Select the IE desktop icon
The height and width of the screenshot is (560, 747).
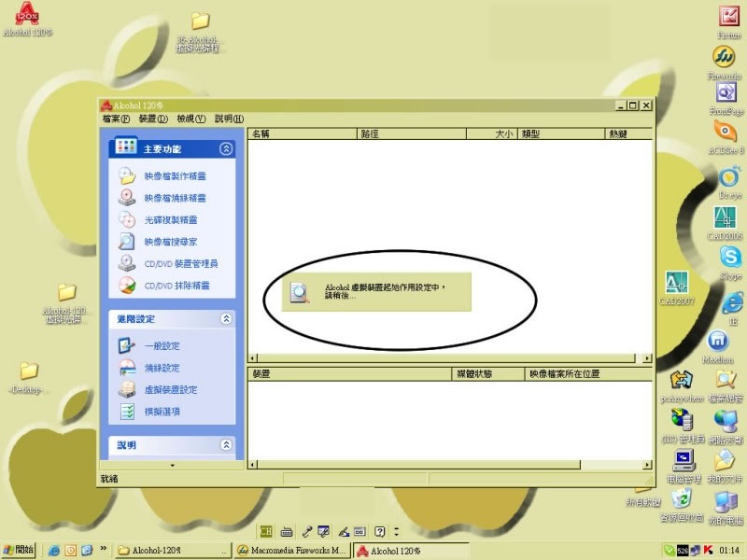(733, 309)
